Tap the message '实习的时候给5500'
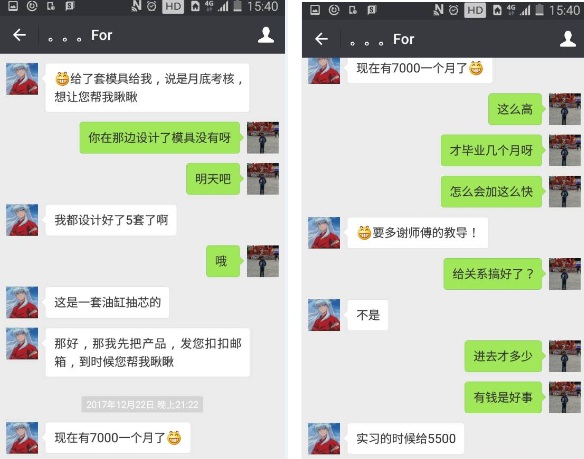 point(406,439)
